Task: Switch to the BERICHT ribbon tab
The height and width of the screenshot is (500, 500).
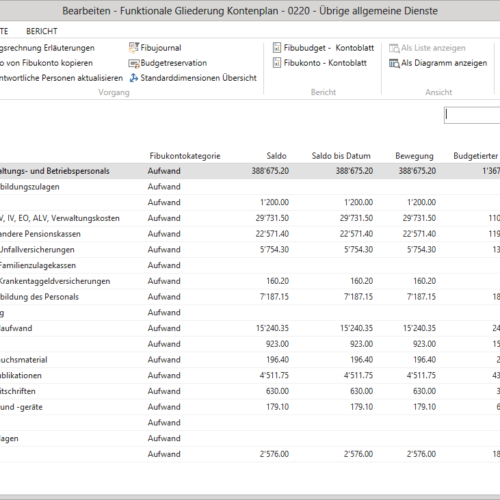Action: pyautogui.click(x=42, y=31)
